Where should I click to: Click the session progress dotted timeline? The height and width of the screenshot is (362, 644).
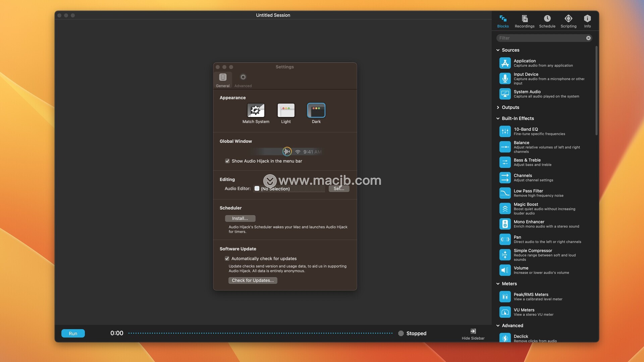click(260, 333)
